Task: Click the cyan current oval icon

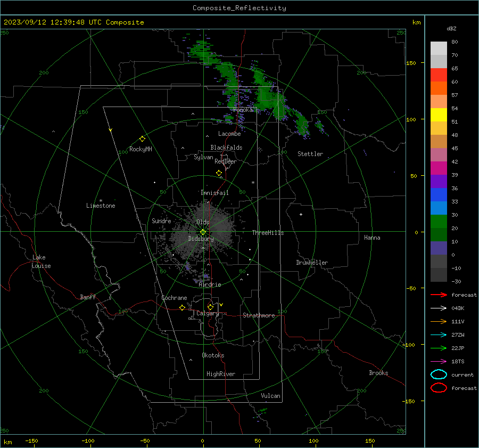Action: pyautogui.click(x=439, y=374)
